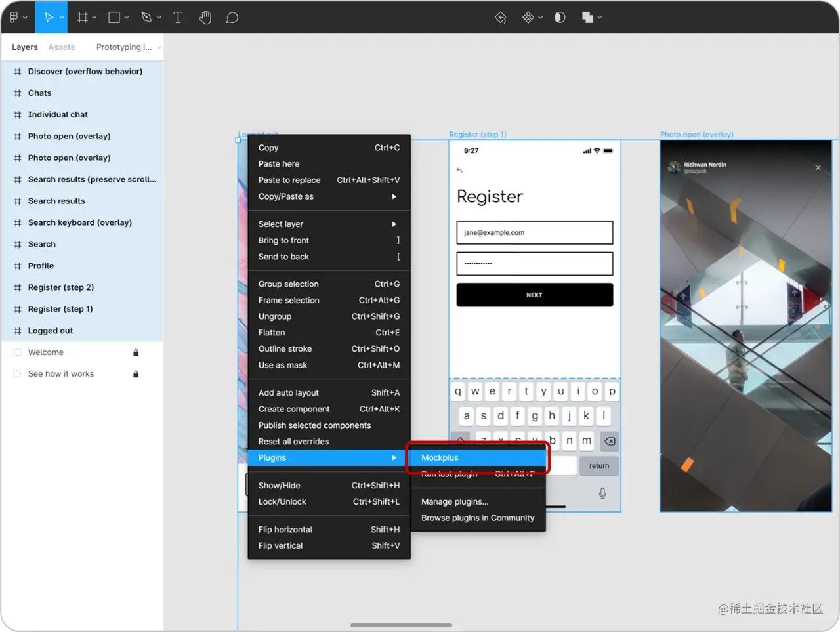Select the Comment tool
The image size is (840, 632).
click(232, 18)
